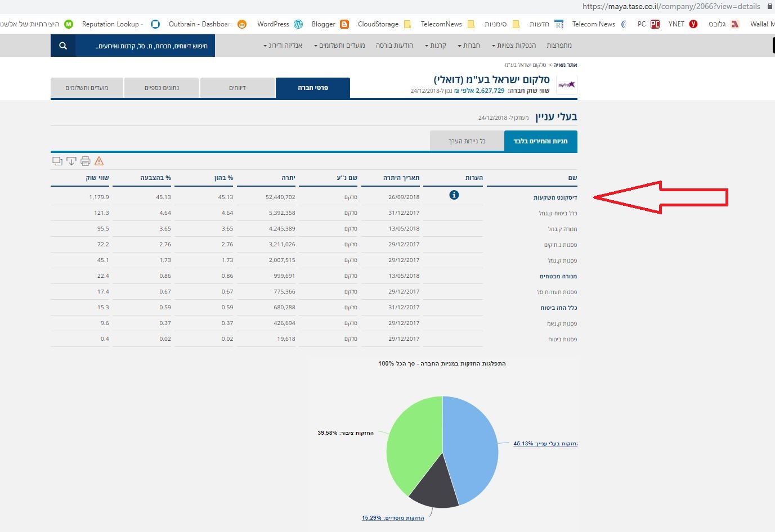Image resolution: width=775 pixels, height=532 pixels.
Task: Click the החזקות בעלי עניין 45.13% chart label
Action: pyautogui.click(x=545, y=444)
